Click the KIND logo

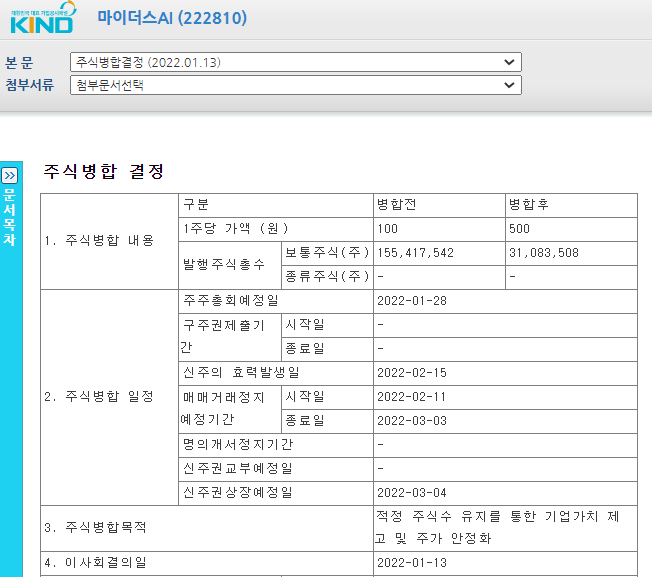tap(43, 18)
